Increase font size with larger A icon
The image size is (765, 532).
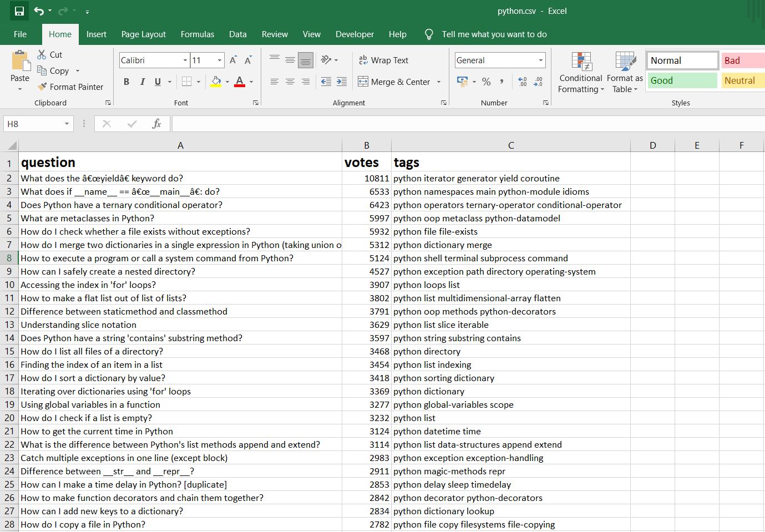tap(233, 60)
